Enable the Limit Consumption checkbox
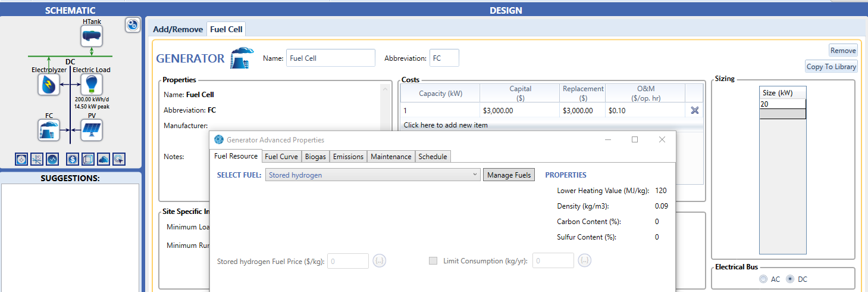The height and width of the screenshot is (292, 868). (433, 261)
